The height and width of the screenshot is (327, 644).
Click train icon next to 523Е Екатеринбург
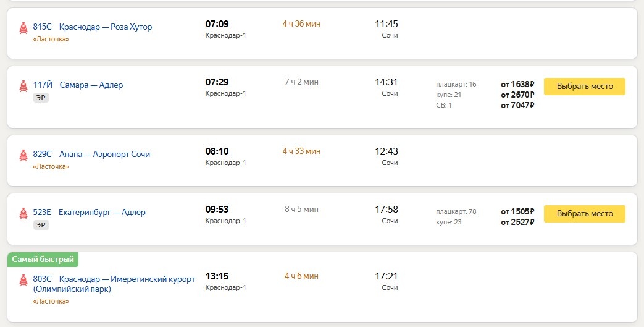pos(23,213)
